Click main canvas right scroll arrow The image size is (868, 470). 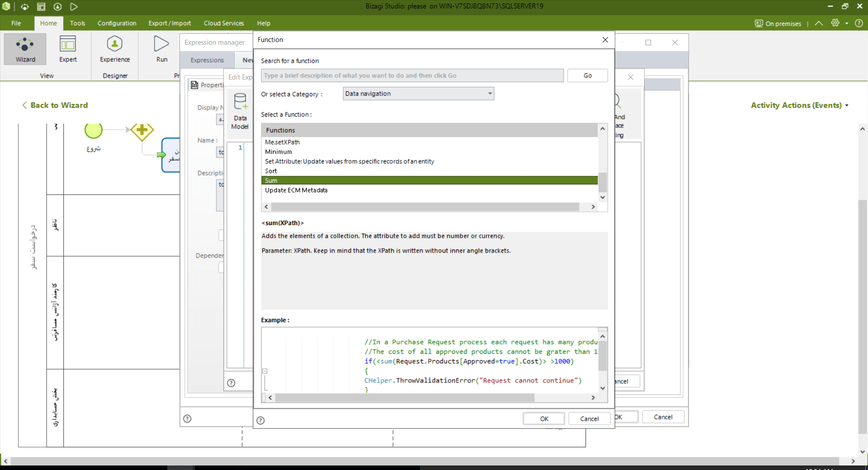pyautogui.click(x=853, y=461)
